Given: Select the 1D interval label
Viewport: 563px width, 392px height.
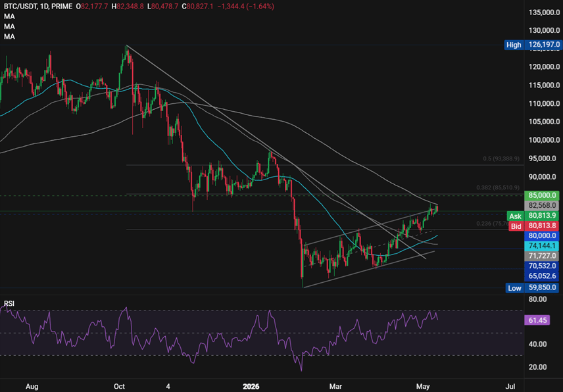Looking at the screenshot, I should pos(45,7).
